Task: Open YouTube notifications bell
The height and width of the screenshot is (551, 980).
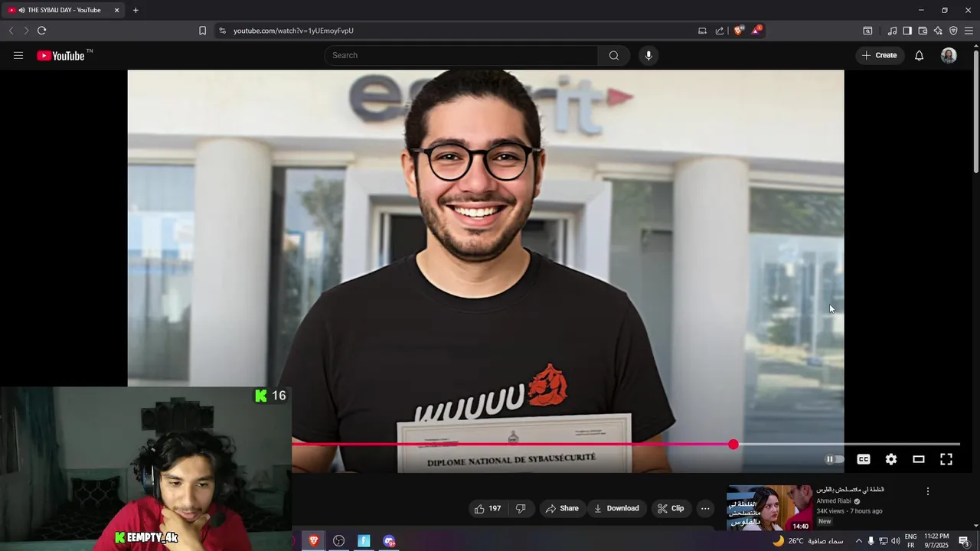Action: [x=919, y=55]
